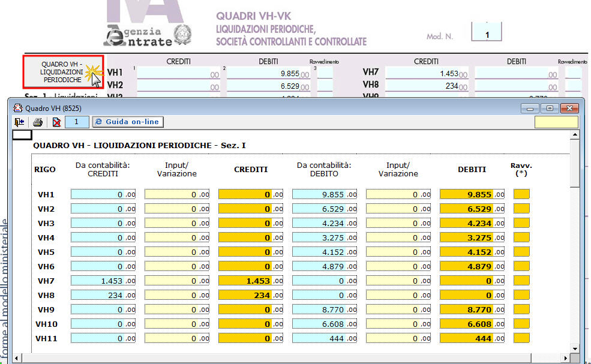This screenshot has width=591, height=364.
Task: Click the module number field showing 1 in toolbar
Action: (x=77, y=122)
